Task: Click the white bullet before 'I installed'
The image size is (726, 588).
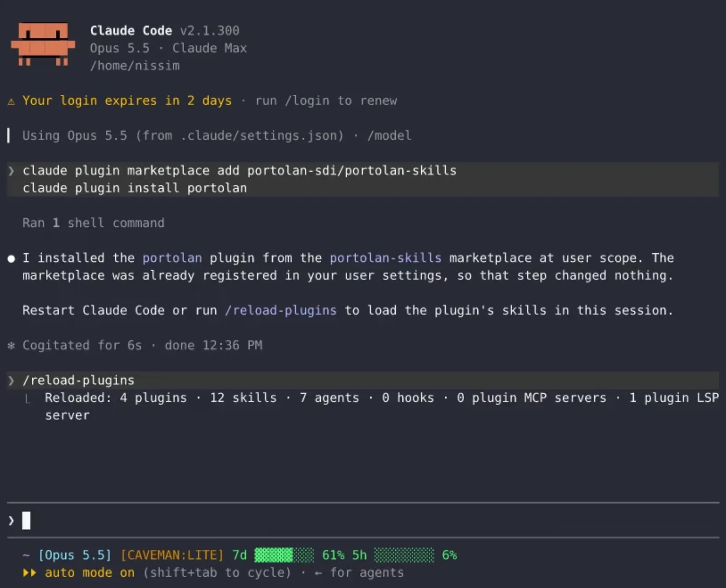Action: pyautogui.click(x=11, y=259)
